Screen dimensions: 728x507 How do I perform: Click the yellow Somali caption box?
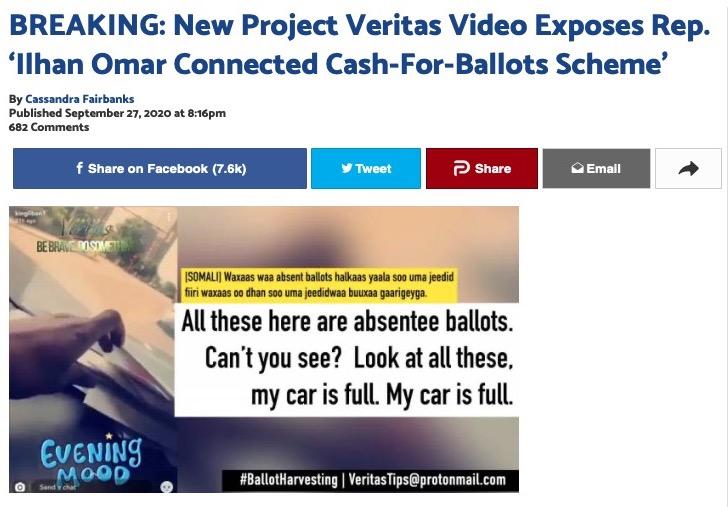(x=318, y=285)
